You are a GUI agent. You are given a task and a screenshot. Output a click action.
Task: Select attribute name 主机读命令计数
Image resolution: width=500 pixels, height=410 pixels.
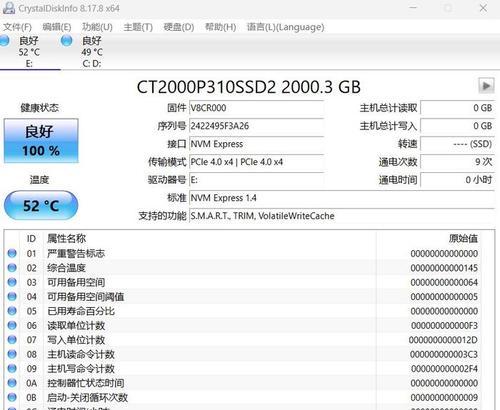pos(81,354)
